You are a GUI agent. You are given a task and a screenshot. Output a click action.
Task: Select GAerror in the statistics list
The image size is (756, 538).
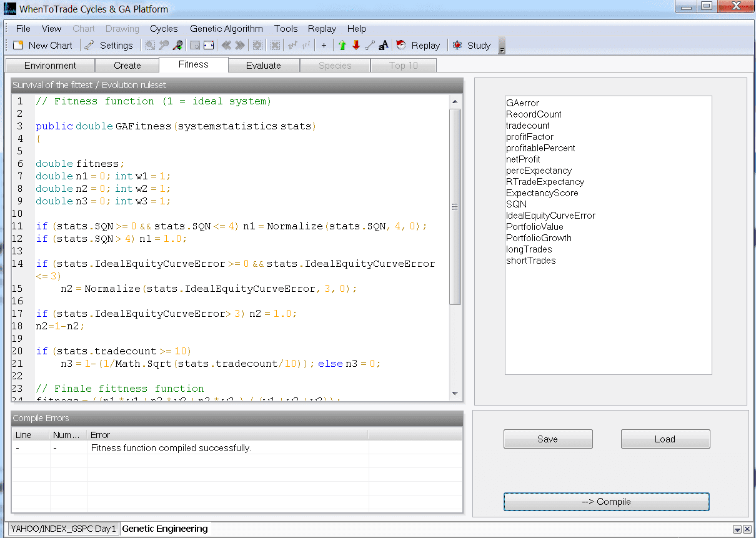[522, 103]
